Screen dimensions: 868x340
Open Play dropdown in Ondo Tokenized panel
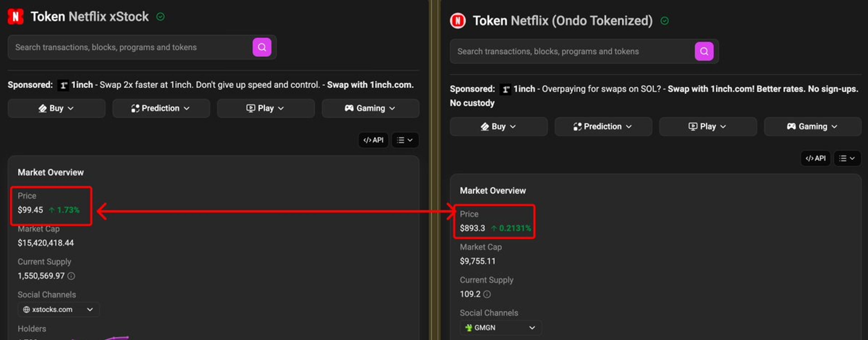[708, 127]
